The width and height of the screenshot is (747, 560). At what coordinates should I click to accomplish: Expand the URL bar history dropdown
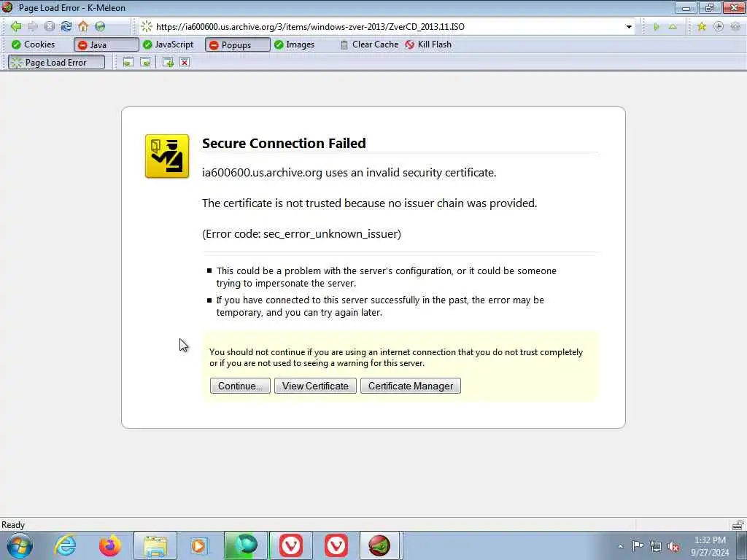pyautogui.click(x=629, y=27)
